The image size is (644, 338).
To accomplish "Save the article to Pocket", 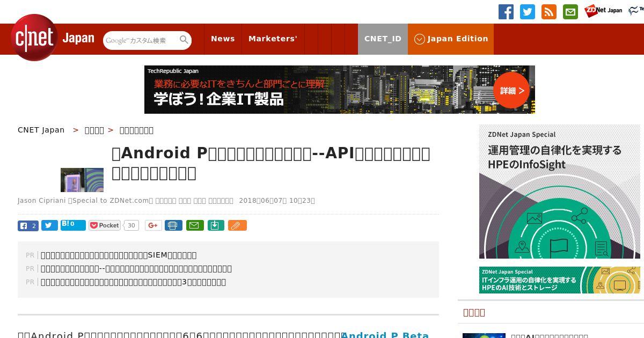I will [105, 225].
